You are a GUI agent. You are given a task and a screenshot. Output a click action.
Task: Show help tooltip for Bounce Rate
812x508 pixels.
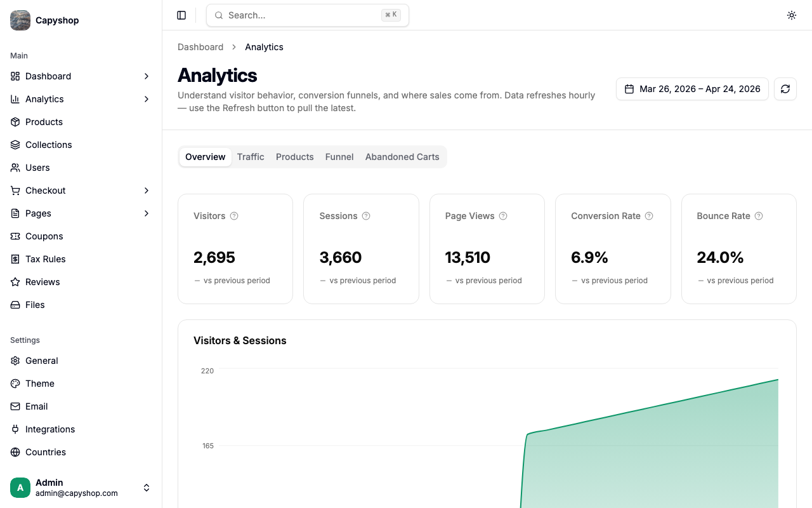759,216
